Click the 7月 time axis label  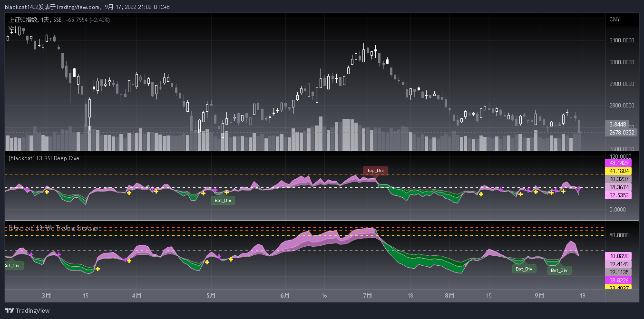tap(367, 295)
